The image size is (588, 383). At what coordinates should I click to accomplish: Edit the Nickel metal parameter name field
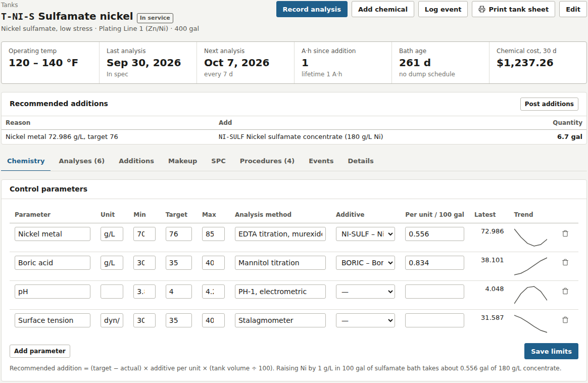53,234
